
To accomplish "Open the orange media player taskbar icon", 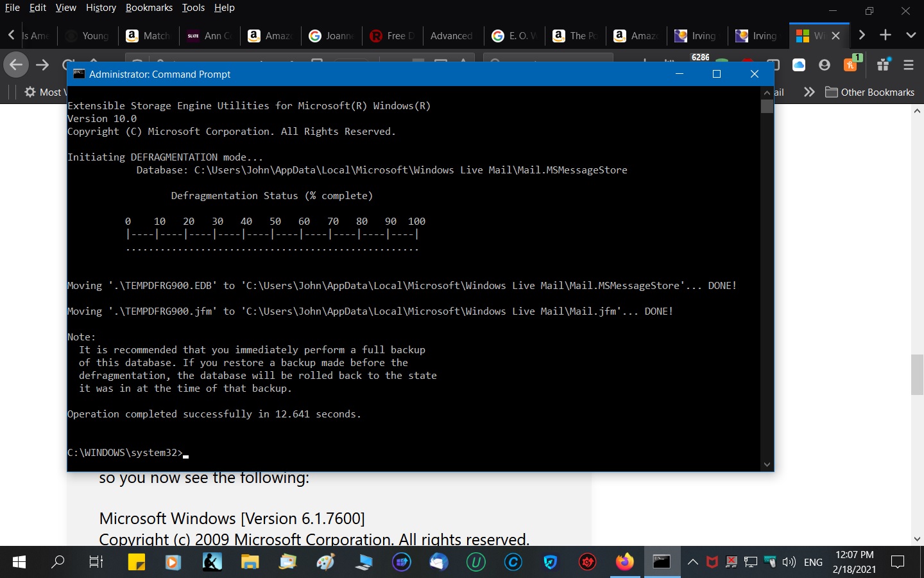I will [x=173, y=563].
